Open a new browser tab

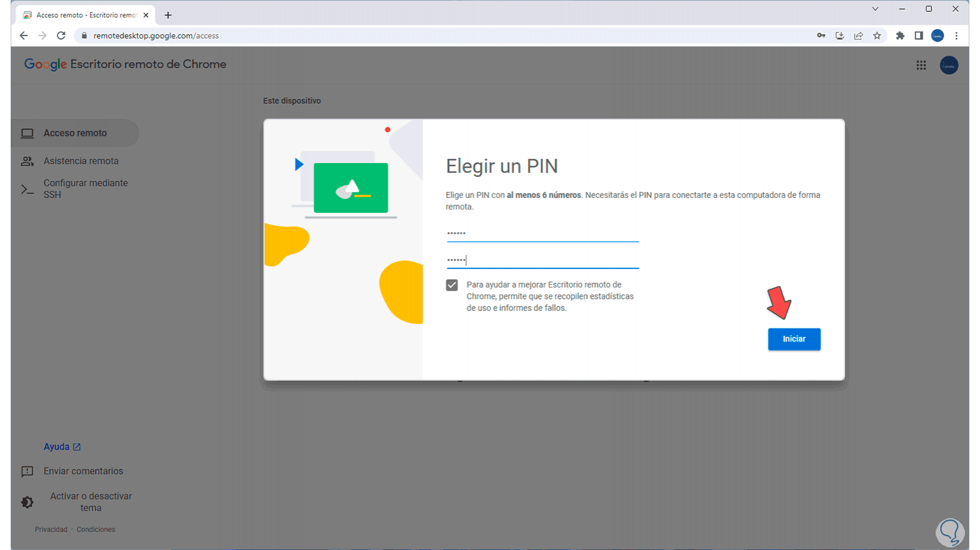[x=168, y=15]
